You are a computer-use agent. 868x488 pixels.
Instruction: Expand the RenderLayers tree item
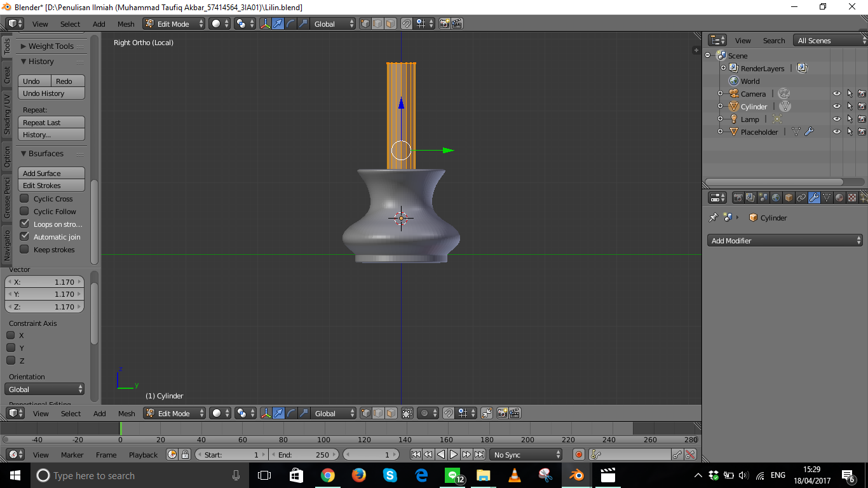723,68
